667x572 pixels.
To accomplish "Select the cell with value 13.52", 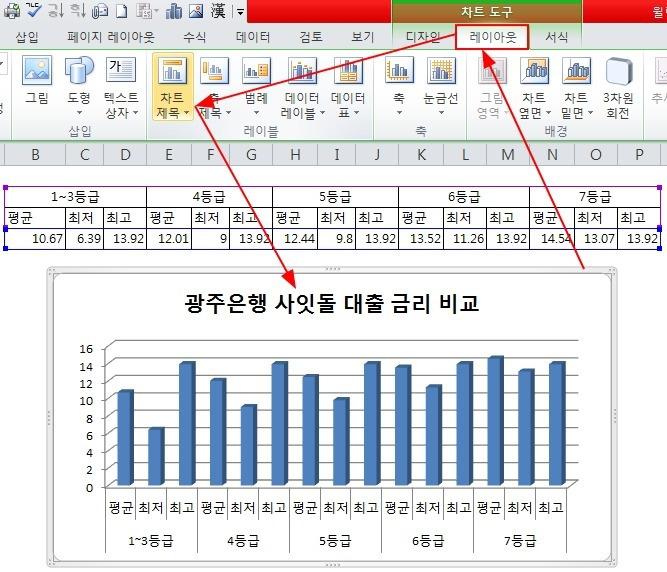I will pos(421,239).
